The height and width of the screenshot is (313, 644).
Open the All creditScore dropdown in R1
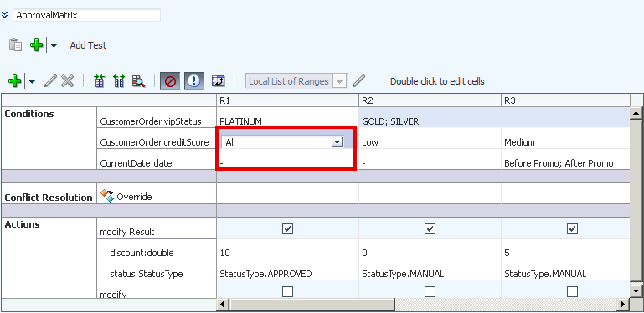pyautogui.click(x=337, y=142)
